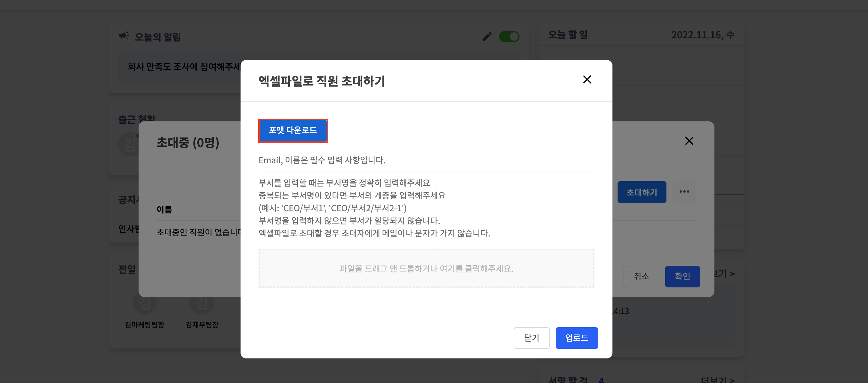Click the 포맷 다운로드 button
868x383 pixels.
pyautogui.click(x=292, y=130)
